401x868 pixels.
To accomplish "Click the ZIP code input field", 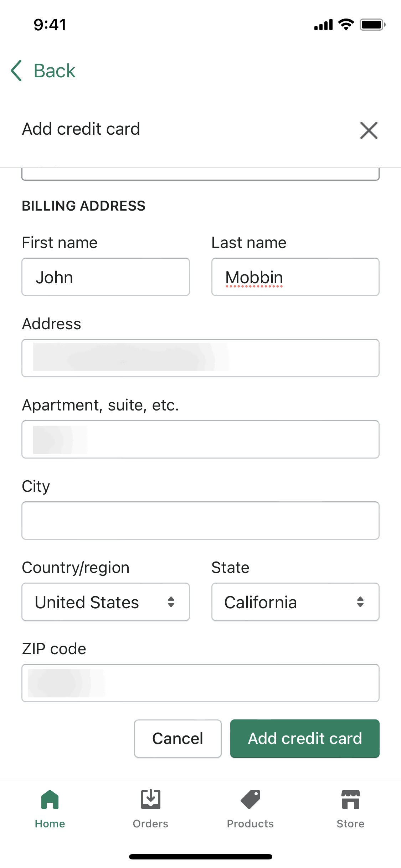I will (x=200, y=683).
